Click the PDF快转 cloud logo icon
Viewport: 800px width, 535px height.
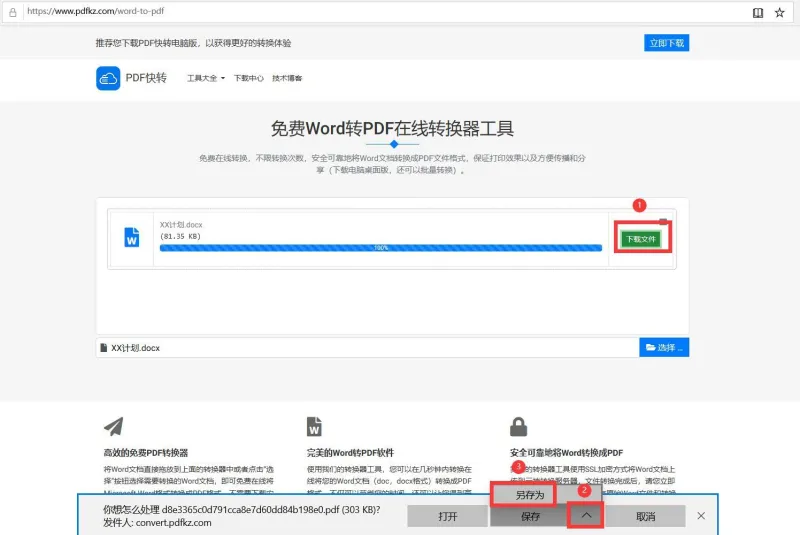point(108,78)
